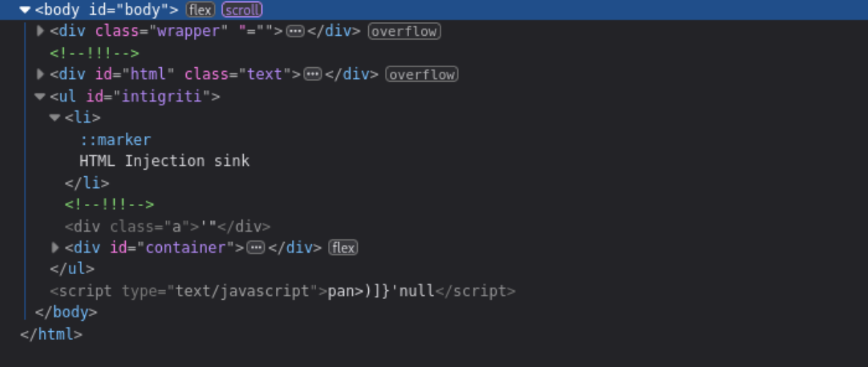Toggle the scroll badge on body
868x367 pixels.
coord(242,10)
